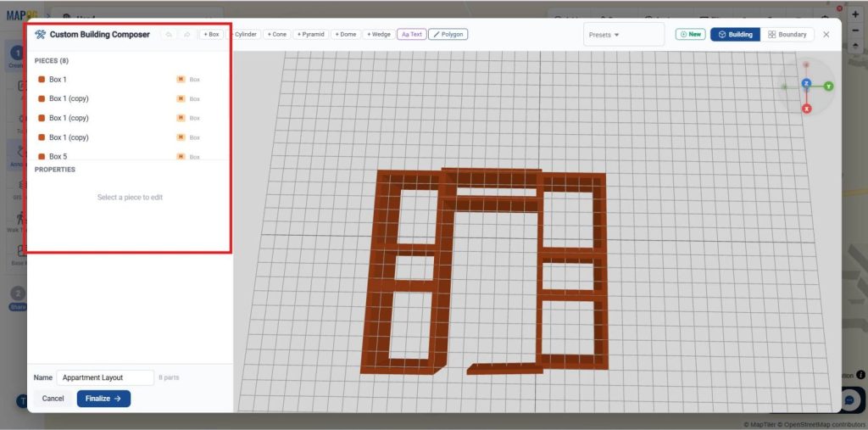Click the green Y axis gizmo handle
The image size is (868, 430).
pos(828,87)
